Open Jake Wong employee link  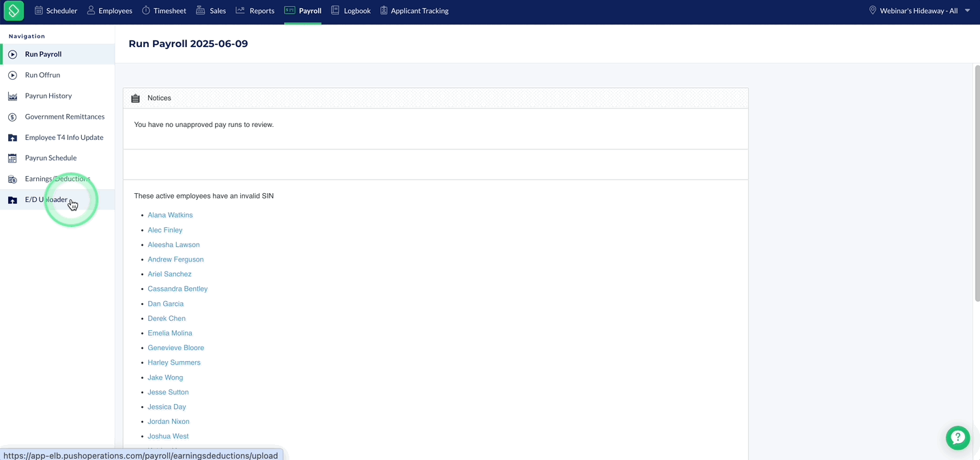pos(165,377)
